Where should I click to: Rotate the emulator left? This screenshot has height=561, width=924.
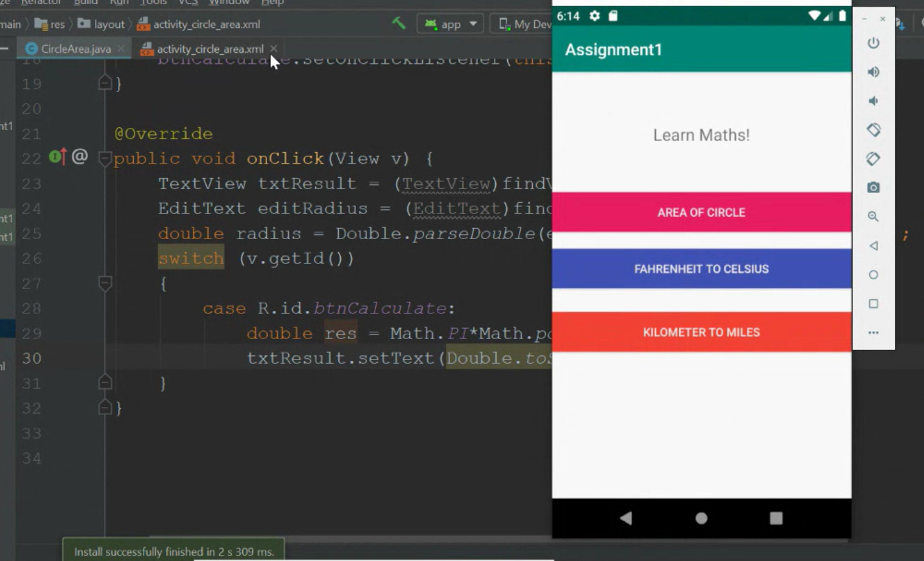(x=874, y=130)
